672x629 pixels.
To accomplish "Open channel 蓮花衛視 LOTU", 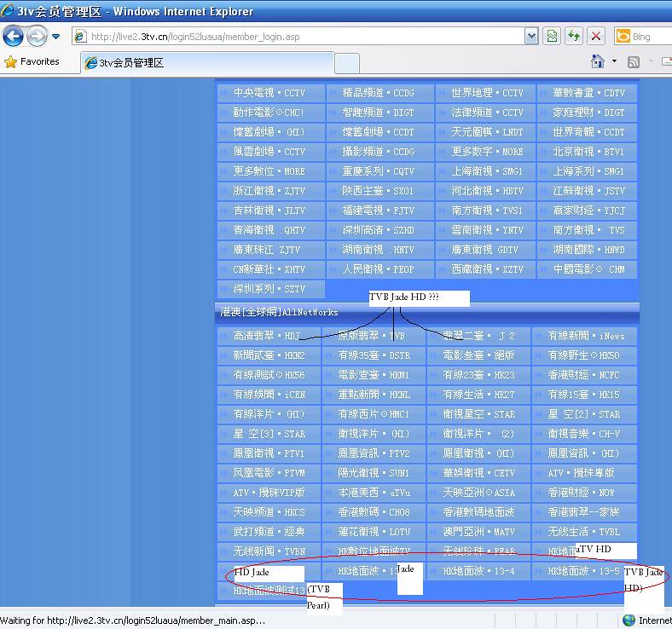I will pyautogui.click(x=374, y=532).
